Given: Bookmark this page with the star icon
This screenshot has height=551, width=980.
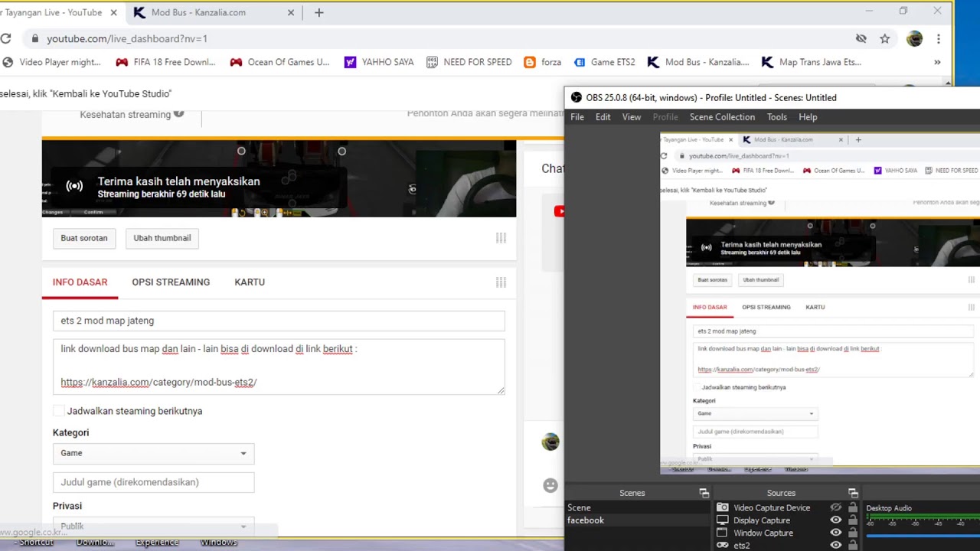Looking at the screenshot, I should tap(885, 38).
